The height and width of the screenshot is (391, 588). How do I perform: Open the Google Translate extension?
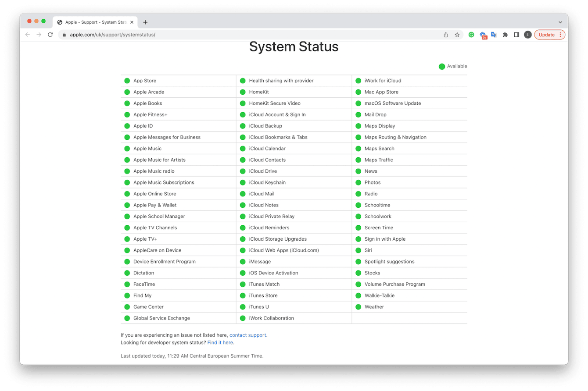pyautogui.click(x=494, y=34)
